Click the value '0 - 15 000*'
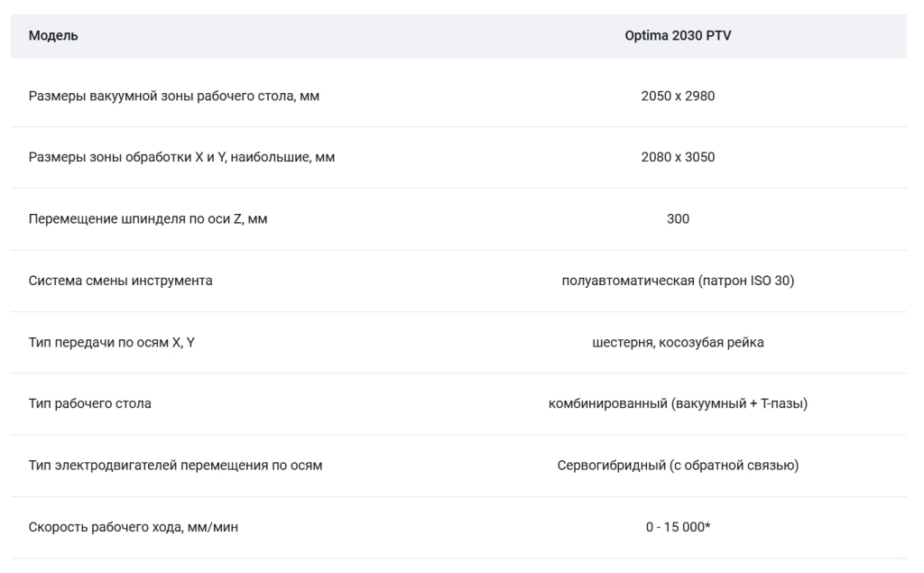The width and height of the screenshot is (924, 573). [x=678, y=527]
